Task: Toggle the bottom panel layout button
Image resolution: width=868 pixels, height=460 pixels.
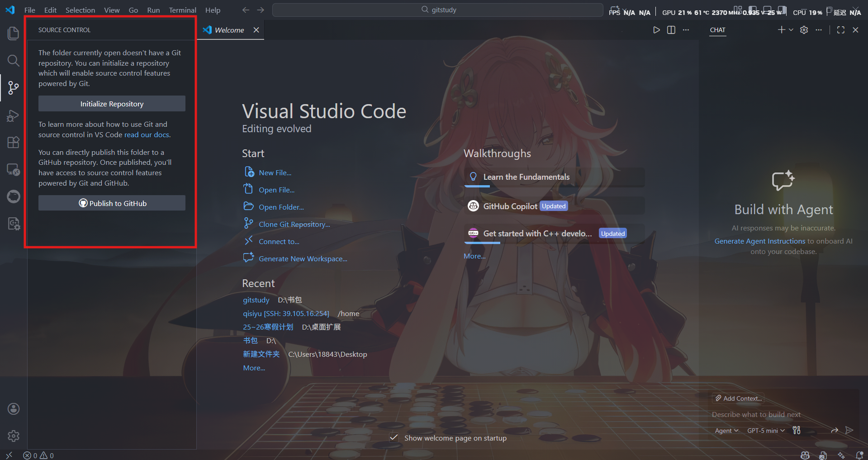Action: pyautogui.click(x=768, y=9)
